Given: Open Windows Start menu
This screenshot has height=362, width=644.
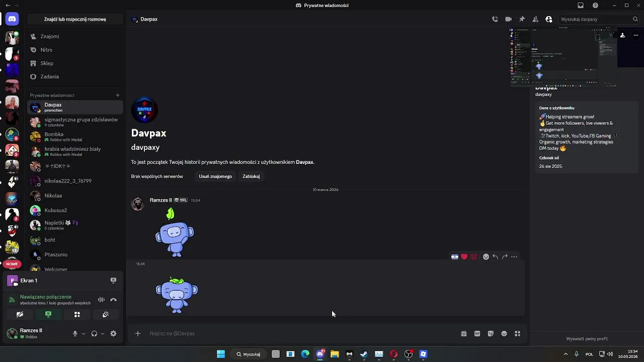Looking at the screenshot, I should coord(220,354).
